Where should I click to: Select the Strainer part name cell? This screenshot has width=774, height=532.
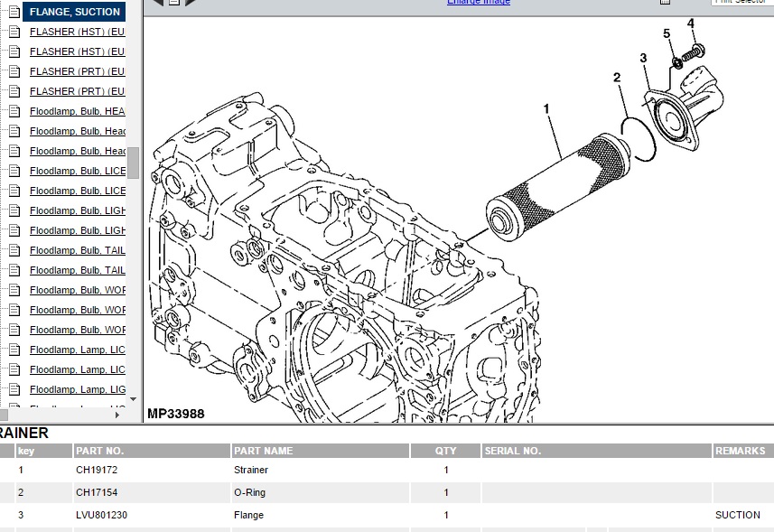point(251,470)
